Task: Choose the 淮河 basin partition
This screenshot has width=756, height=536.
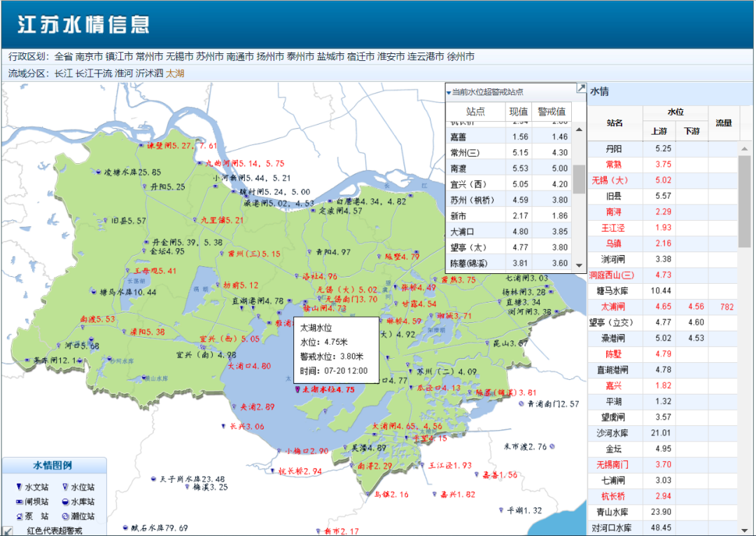Action: pos(123,73)
